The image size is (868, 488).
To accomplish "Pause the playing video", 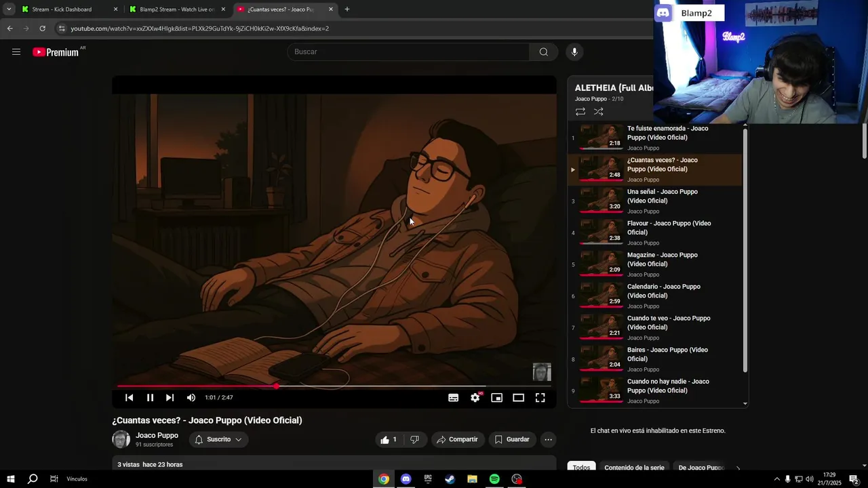I will pyautogui.click(x=150, y=398).
